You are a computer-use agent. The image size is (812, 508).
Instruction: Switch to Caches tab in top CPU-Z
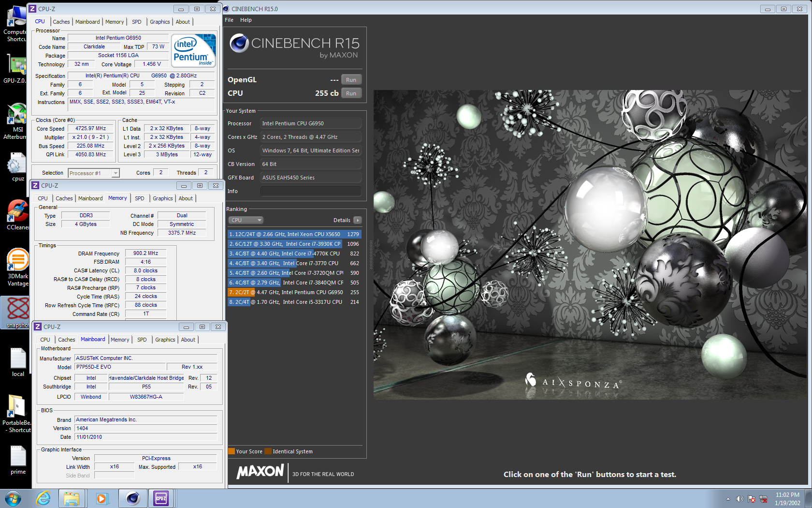pyautogui.click(x=61, y=22)
